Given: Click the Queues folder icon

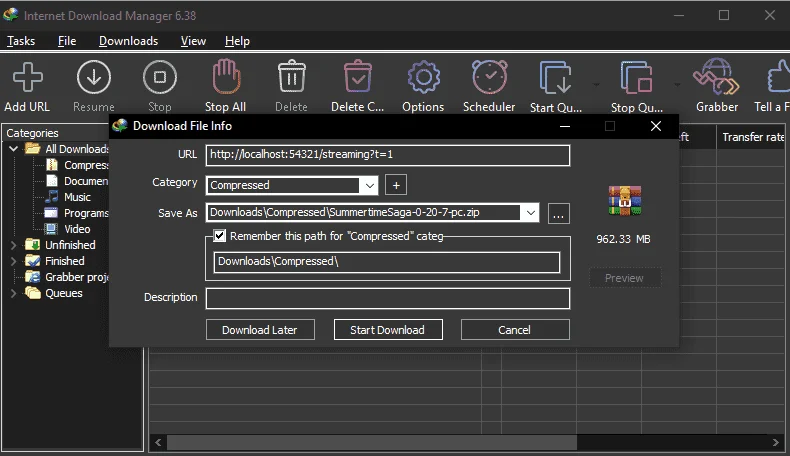Looking at the screenshot, I should (x=32, y=293).
